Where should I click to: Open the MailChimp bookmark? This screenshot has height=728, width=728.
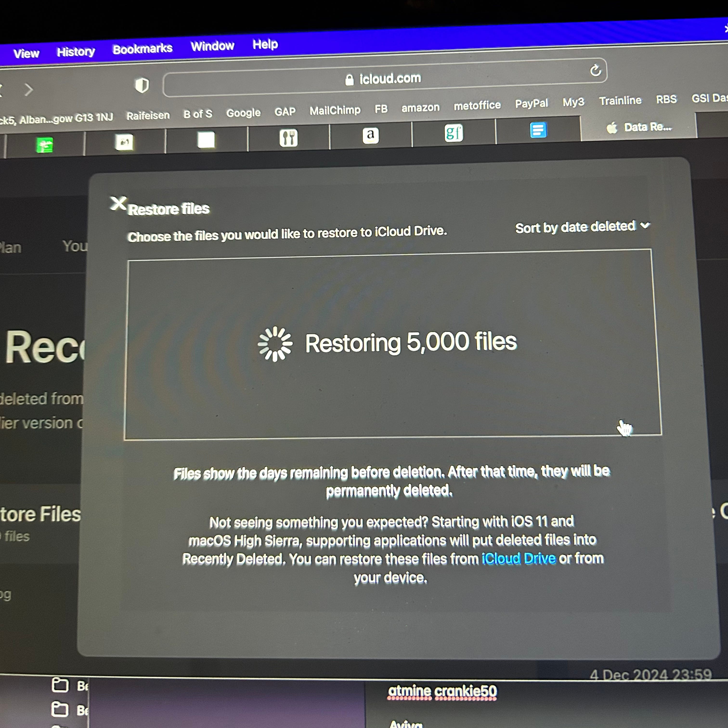tap(335, 110)
